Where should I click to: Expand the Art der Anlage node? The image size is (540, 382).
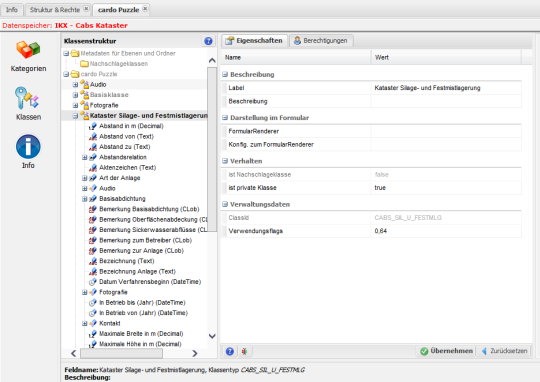(84, 178)
